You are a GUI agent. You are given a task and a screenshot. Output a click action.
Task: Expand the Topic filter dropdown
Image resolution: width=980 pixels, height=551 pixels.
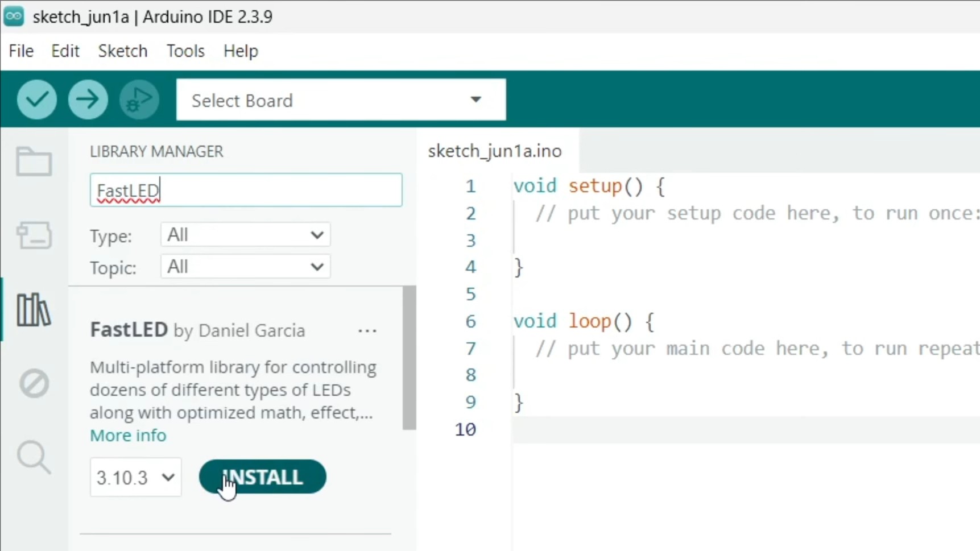(x=245, y=267)
